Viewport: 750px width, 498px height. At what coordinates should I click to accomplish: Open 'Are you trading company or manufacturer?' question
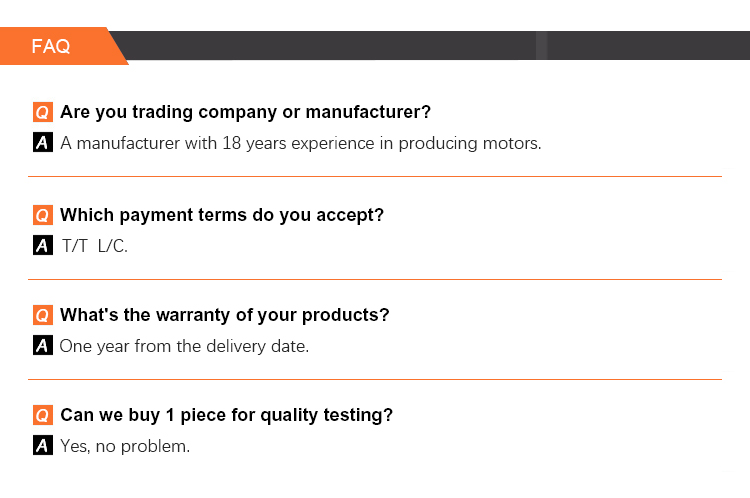[x=245, y=112]
